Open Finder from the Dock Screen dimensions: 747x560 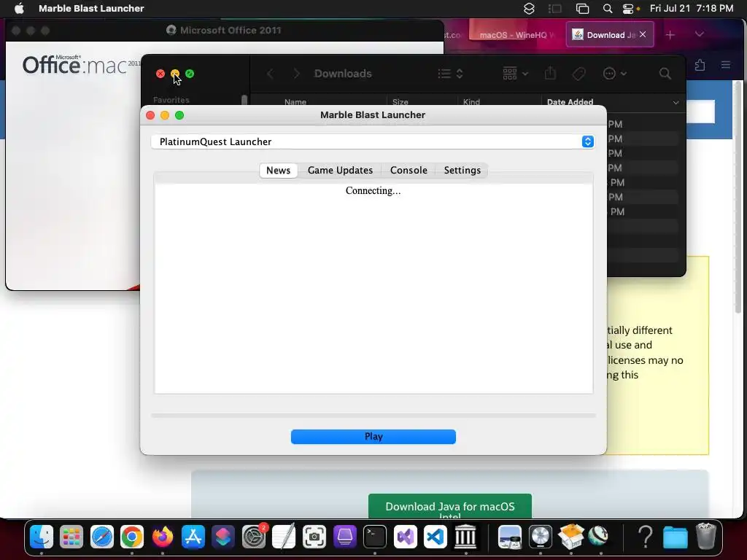[42, 537]
